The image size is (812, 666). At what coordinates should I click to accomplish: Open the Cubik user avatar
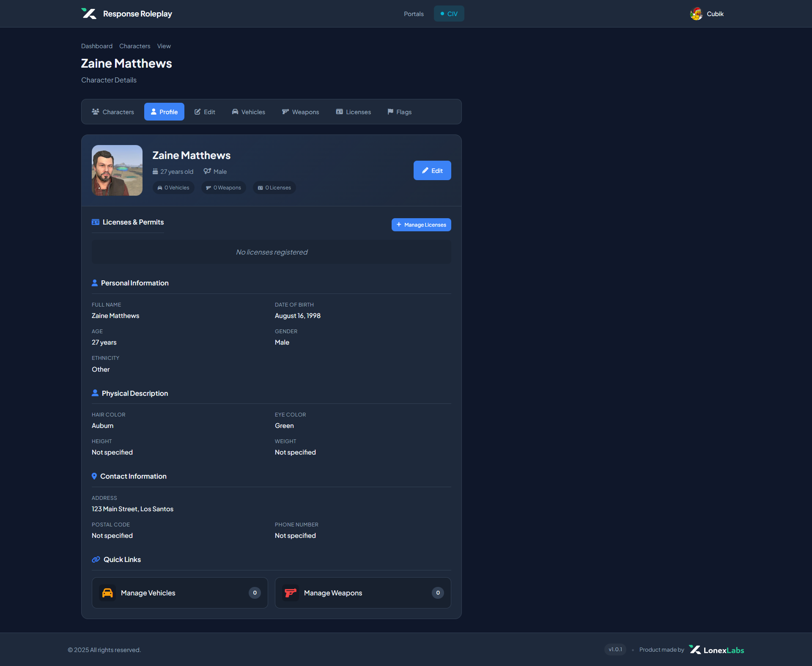696,14
